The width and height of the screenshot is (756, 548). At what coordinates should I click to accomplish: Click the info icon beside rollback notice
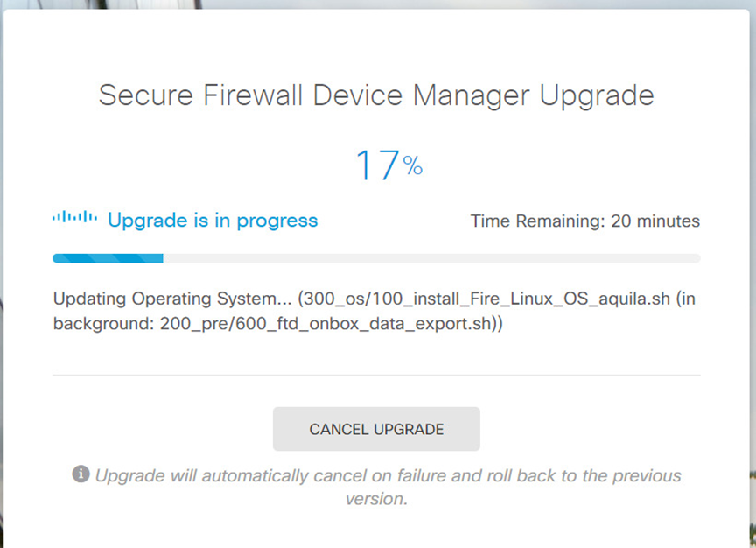pos(81,474)
